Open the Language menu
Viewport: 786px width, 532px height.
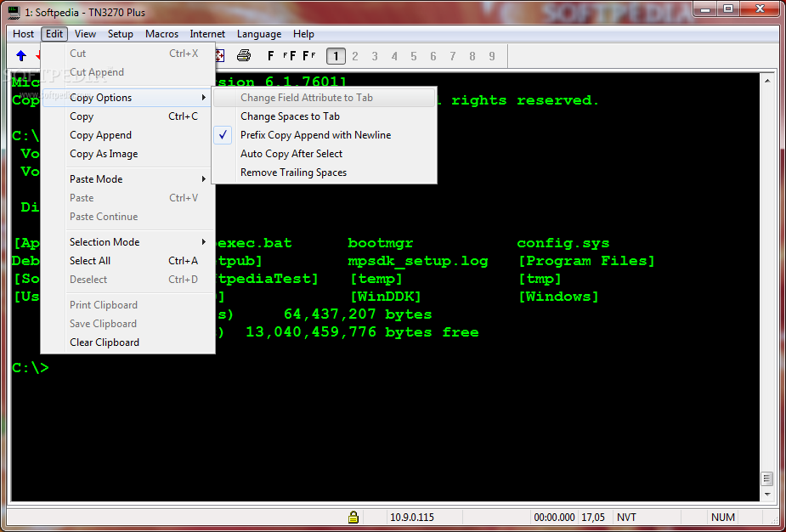[x=258, y=34]
